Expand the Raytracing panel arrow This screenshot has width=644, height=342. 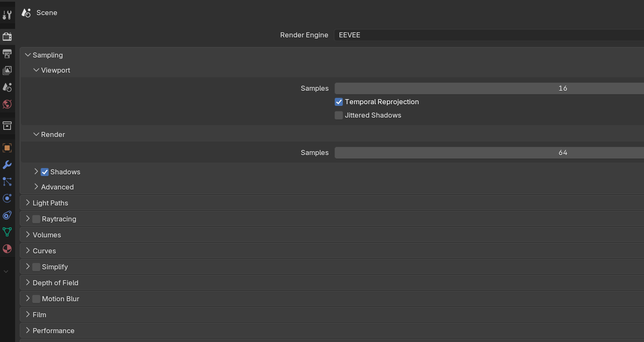(28, 218)
